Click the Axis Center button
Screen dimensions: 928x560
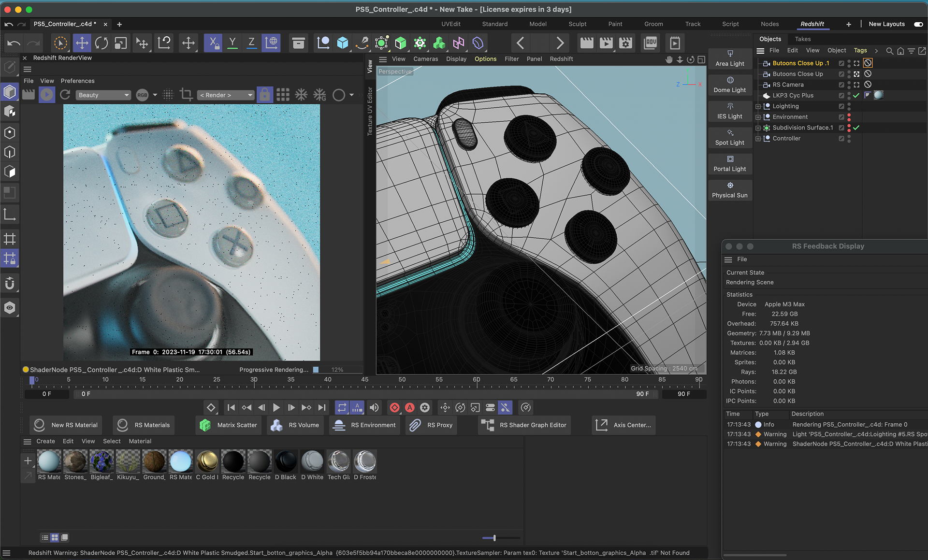(x=623, y=425)
